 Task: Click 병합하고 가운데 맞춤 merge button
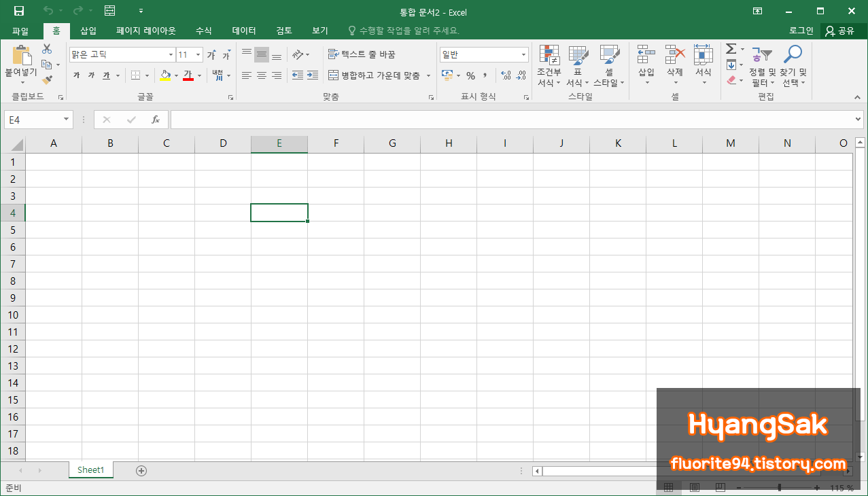pyautogui.click(x=375, y=75)
